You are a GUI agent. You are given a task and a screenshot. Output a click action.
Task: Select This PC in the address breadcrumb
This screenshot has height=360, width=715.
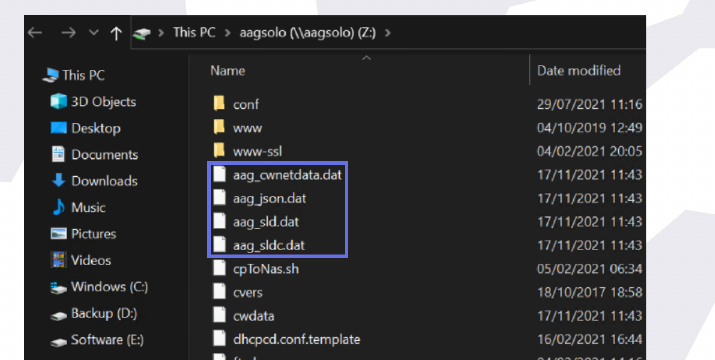click(194, 33)
